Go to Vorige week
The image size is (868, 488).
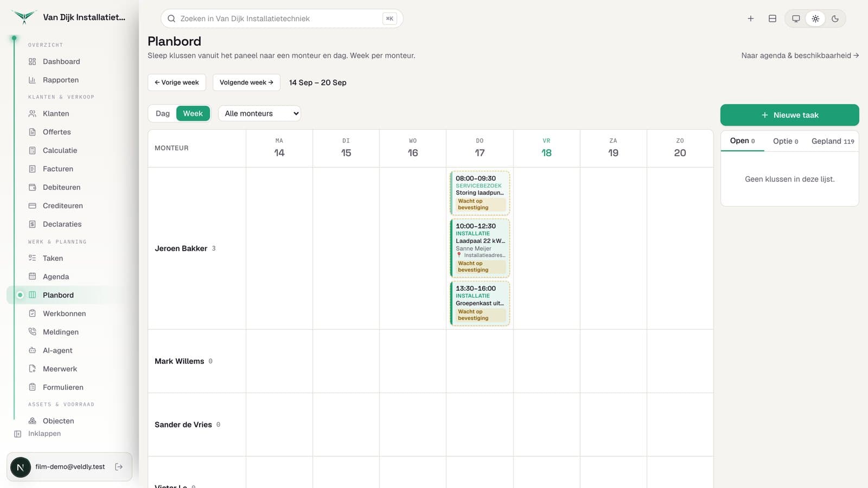coord(177,83)
